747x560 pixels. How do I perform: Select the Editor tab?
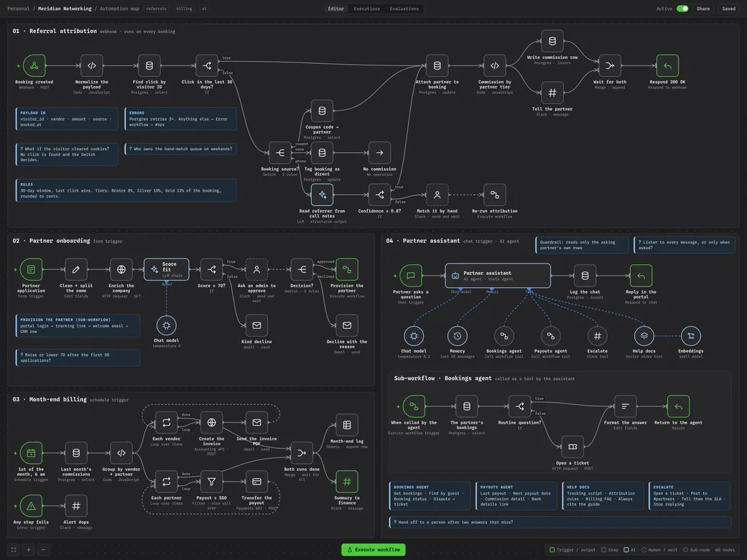click(x=336, y=9)
